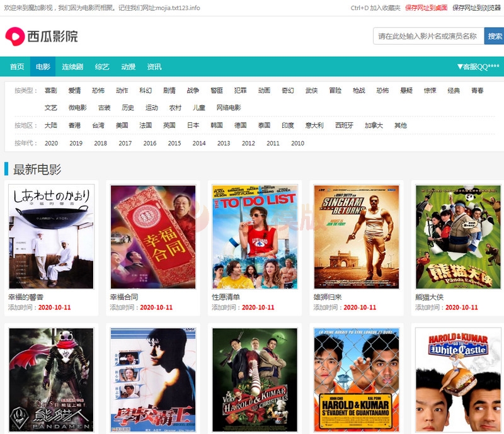Filter by region 香港
This screenshot has height=434, width=504.
[75, 125]
